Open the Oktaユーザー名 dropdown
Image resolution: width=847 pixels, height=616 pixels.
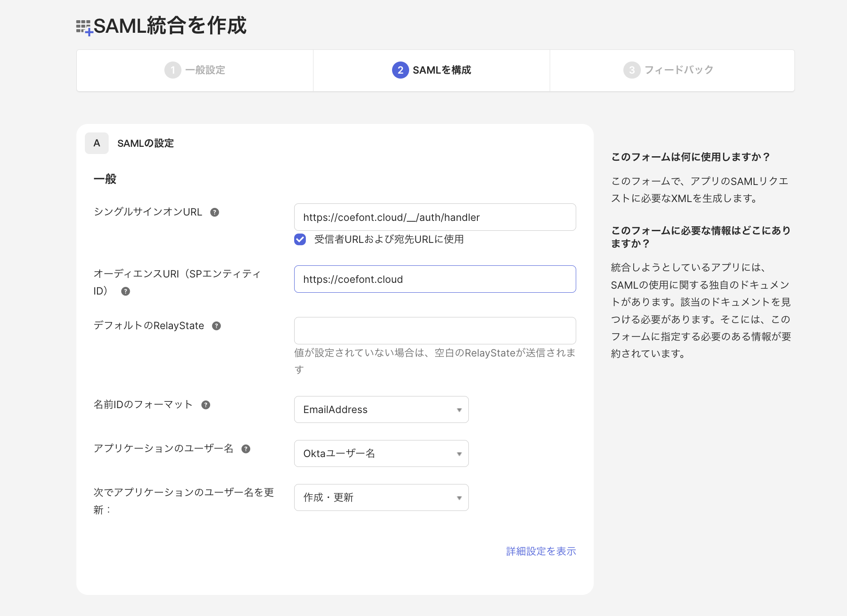(x=381, y=453)
